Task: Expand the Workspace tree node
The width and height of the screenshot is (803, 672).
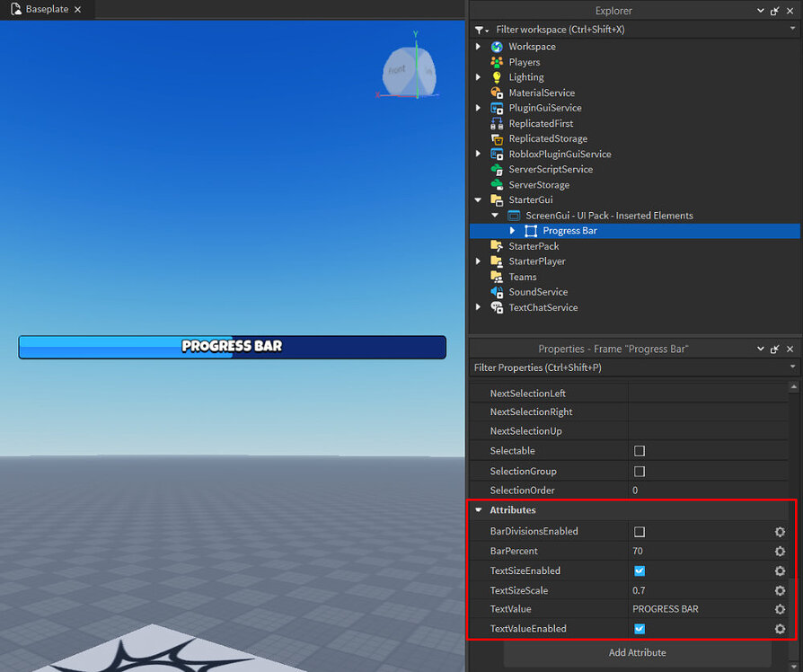Action: click(478, 46)
